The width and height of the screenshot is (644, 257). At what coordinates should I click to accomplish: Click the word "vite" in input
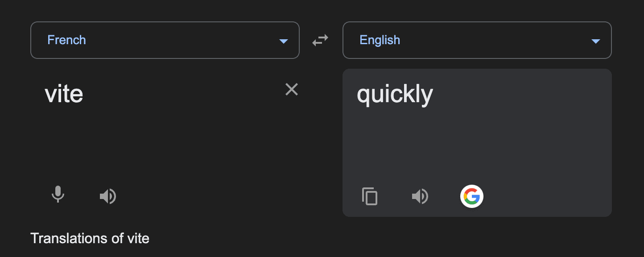click(x=64, y=94)
